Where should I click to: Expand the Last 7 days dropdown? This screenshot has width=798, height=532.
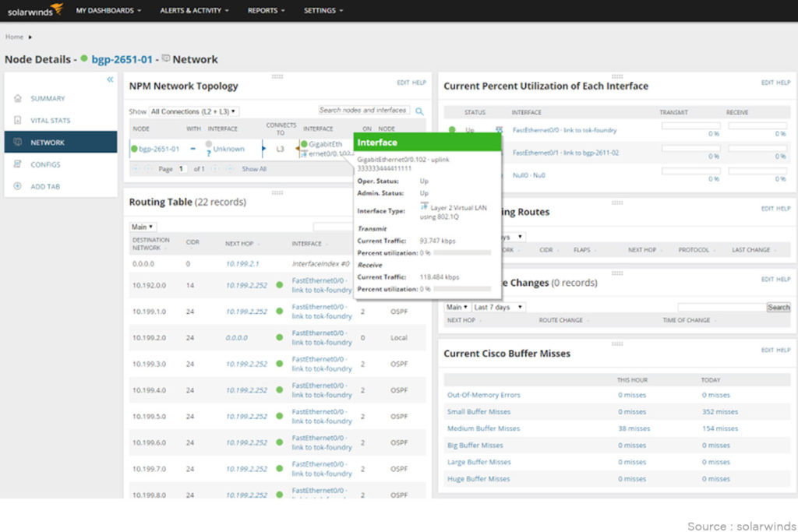tap(498, 307)
